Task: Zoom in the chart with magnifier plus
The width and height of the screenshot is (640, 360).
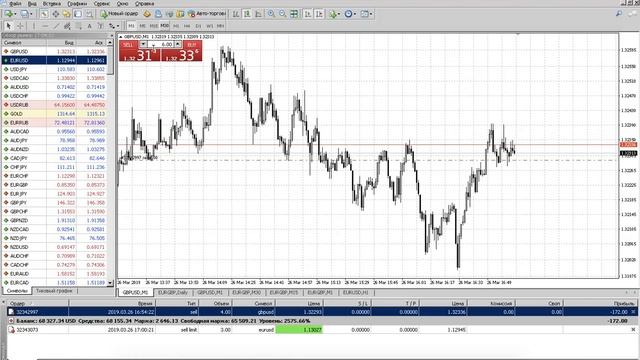Action: click(271, 14)
